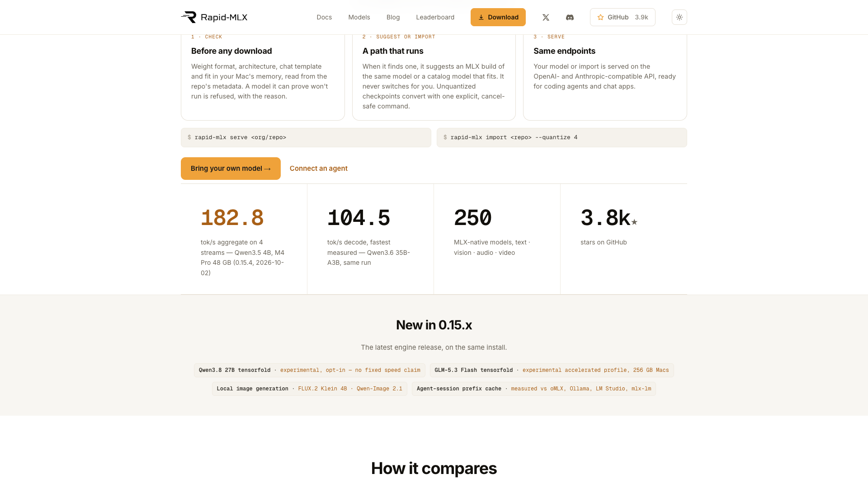
Task: Click the Same endpoints heading
Action: click(564, 51)
